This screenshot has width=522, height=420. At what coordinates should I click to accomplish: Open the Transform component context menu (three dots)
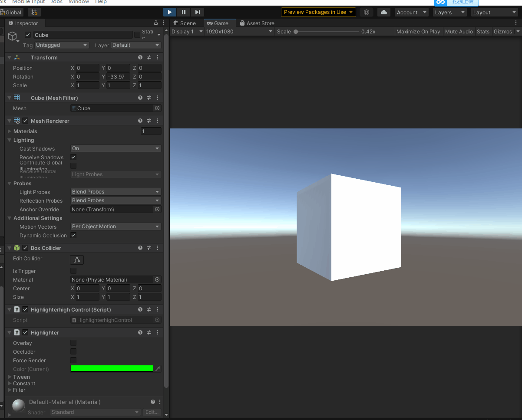coord(157,57)
